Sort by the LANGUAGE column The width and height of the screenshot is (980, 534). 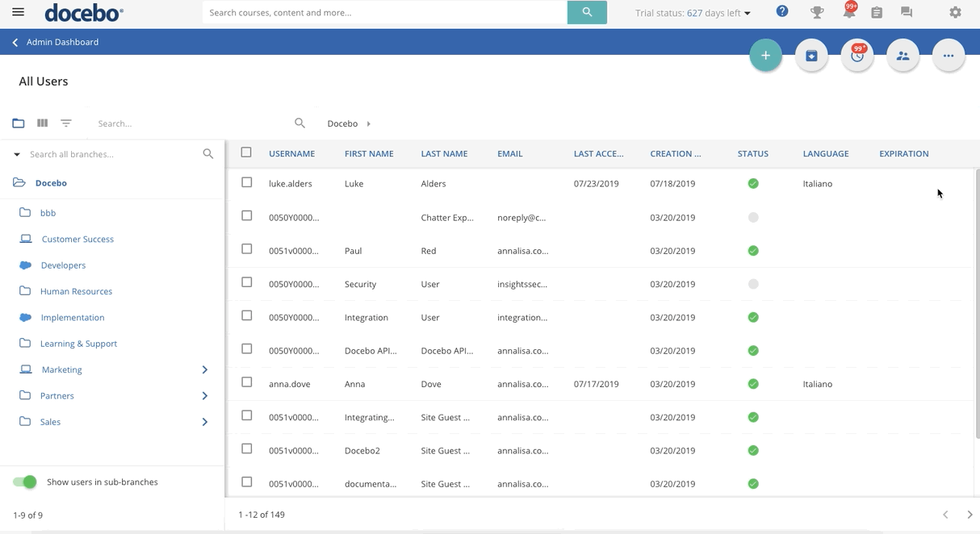pyautogui.click(x=826, y=153)
